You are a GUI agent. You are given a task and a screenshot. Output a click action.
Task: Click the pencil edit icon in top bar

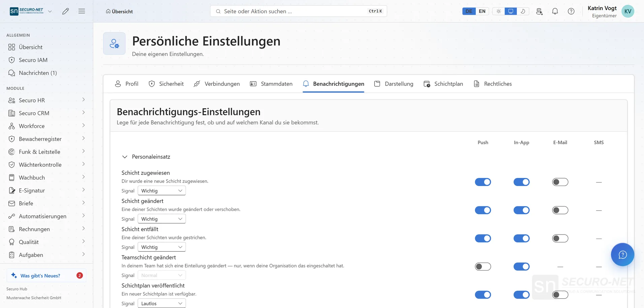tap(66, 11)
